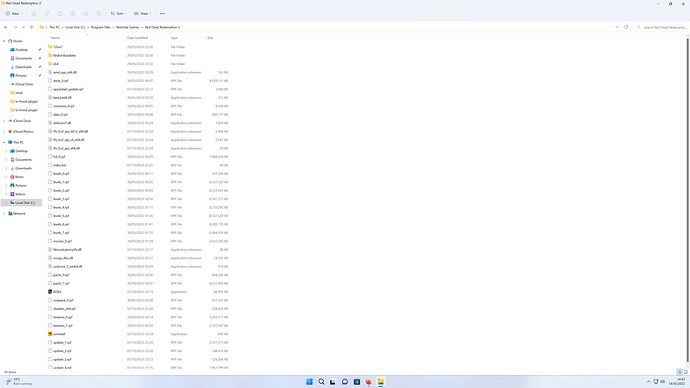Click the Up directory arrow
This screenshot has height=388, width=690.
point(32,27)
